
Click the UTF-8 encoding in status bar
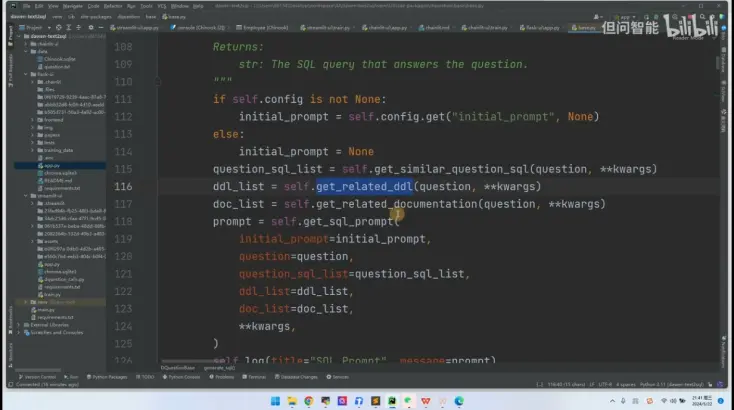click(605, 385)
